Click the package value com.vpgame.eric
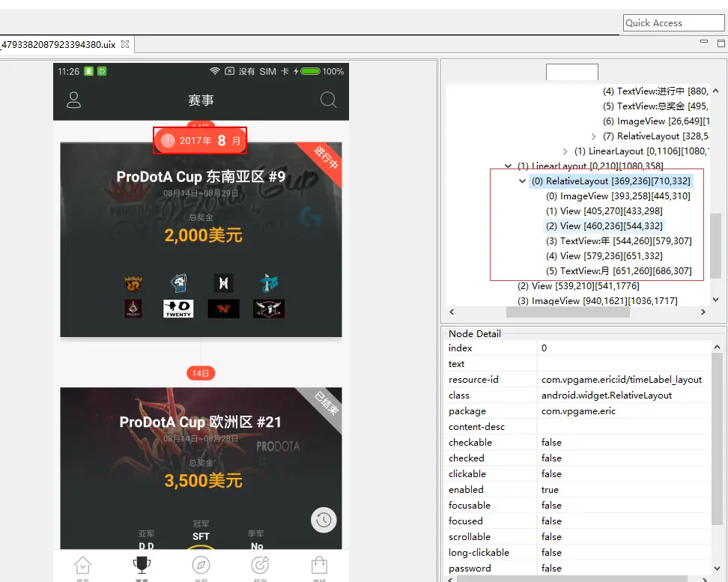Viewport: 728px width, 582px height. click(x=578, y=411)
